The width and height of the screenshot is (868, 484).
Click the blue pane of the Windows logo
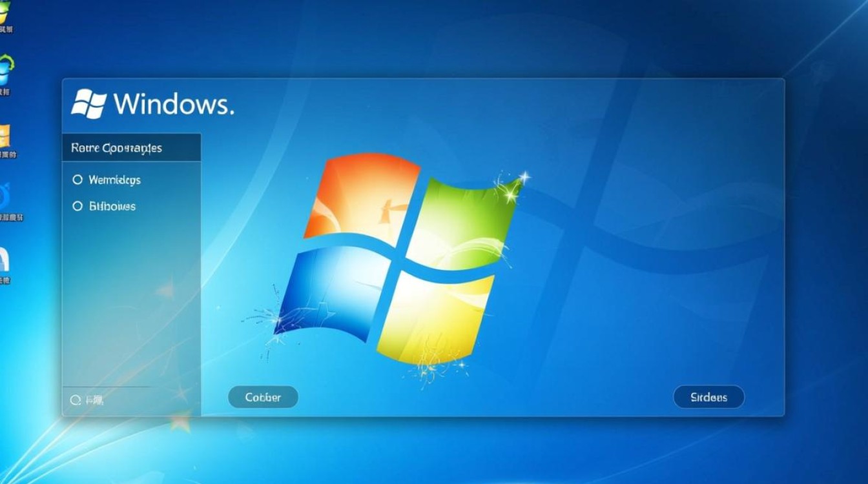coord(329,290)
